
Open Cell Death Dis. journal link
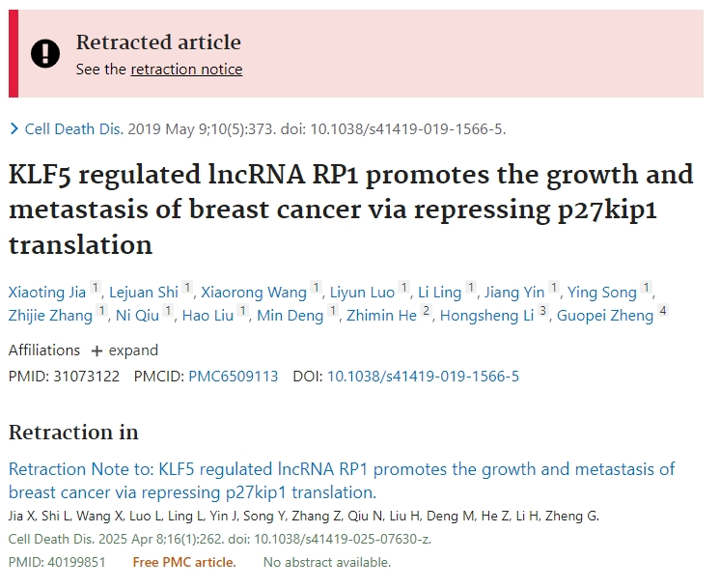click(x=74, y=129)
